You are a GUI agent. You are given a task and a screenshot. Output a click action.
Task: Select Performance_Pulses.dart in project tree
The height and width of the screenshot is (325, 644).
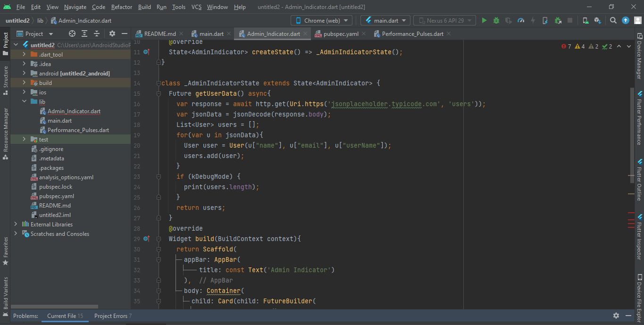click(x=78, y=130)
